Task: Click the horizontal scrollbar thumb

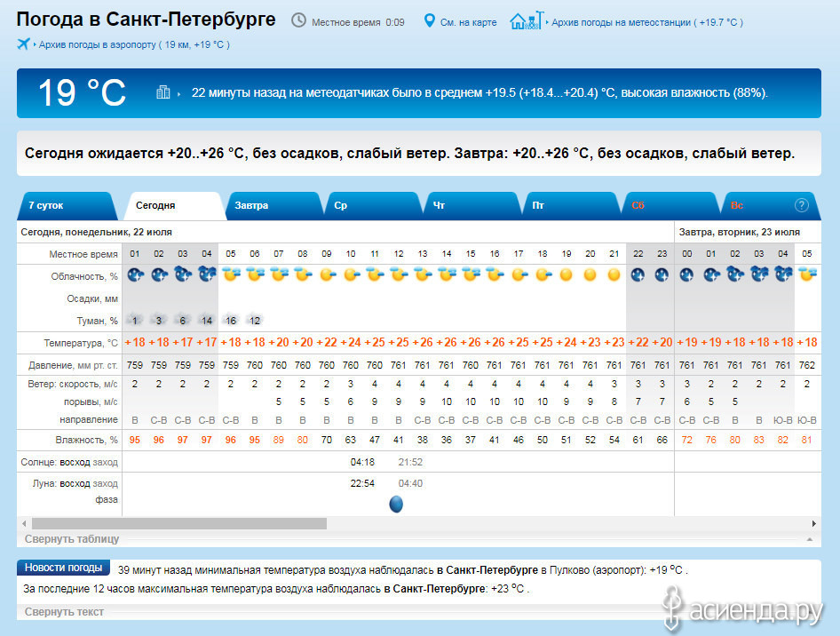Action: 179,523
